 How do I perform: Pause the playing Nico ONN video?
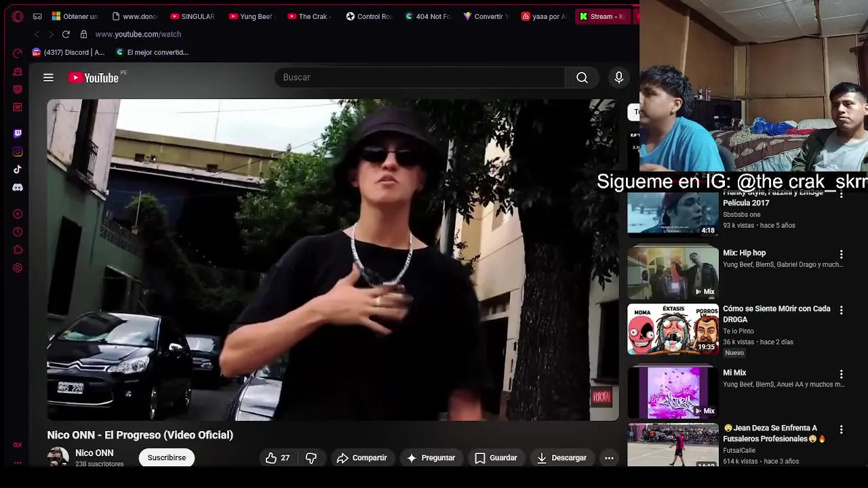click(332, 260)
